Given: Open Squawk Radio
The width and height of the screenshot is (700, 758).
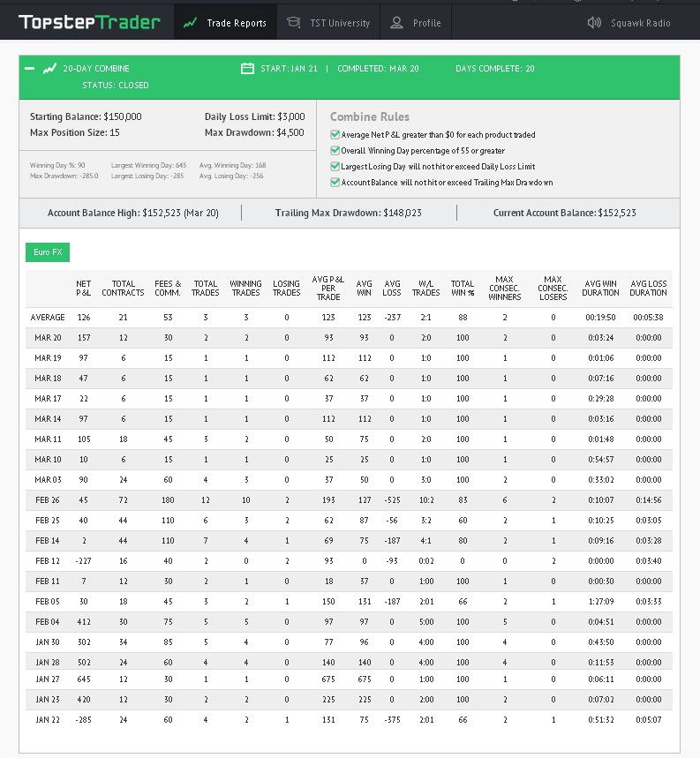Looking at the screenshot, I should [x=628, y=23].
